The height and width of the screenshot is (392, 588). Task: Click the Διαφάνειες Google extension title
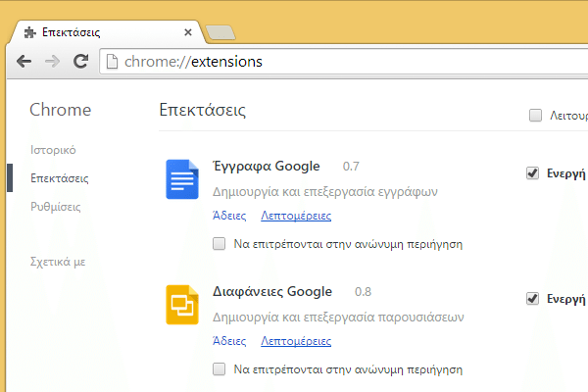click(x=272, y=291)
